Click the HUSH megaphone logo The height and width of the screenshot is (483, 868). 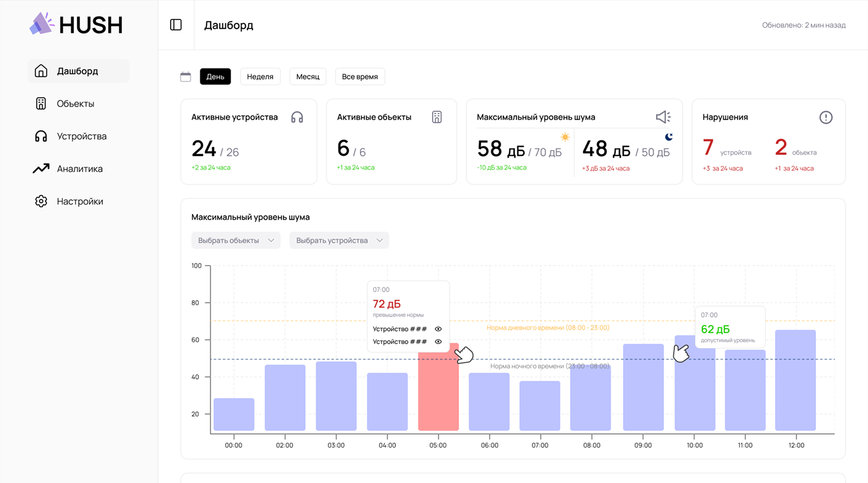click(41, 24)
